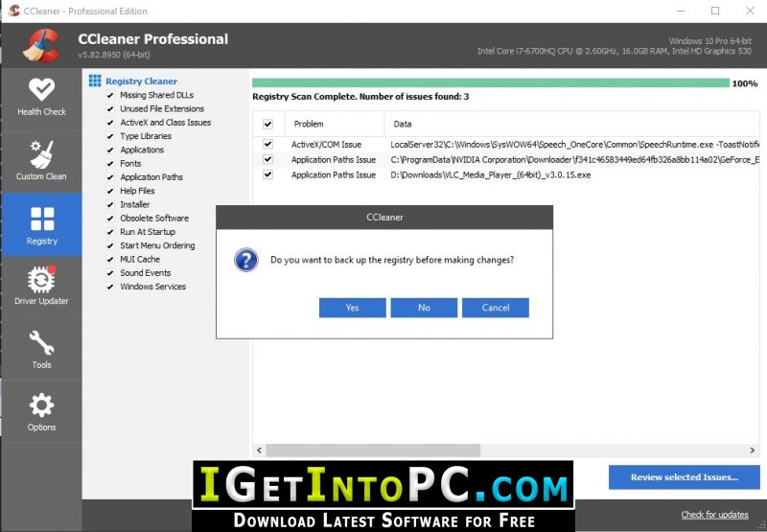Viewport: 767px width, 532px height.
Task: Select the Registry sidebar icon
Action: pos(41,224)
